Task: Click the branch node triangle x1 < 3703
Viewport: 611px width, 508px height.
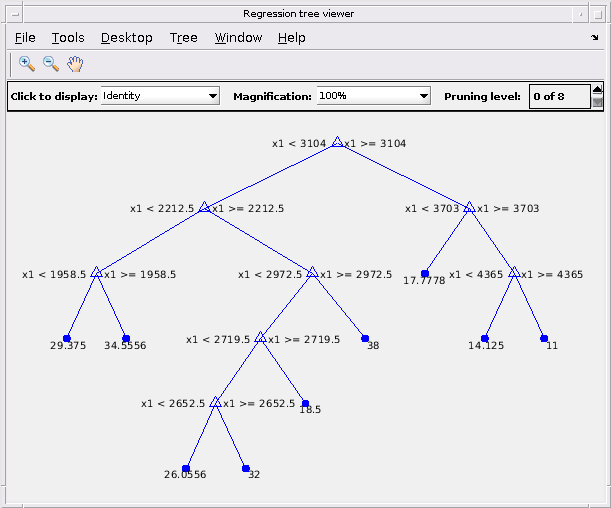Action: (470, 207)
